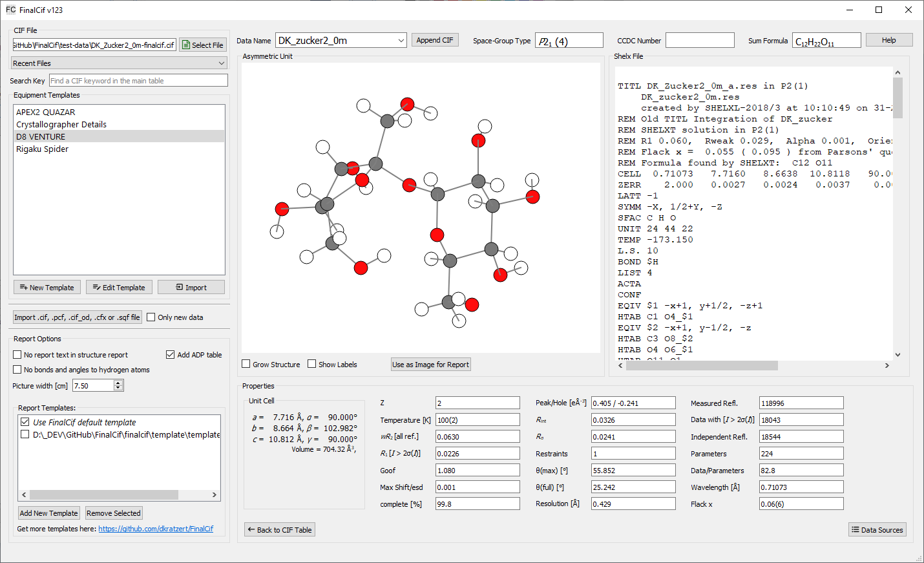
Task: Open the FinalCif GitHub link
Action: [x=155, y=529]
